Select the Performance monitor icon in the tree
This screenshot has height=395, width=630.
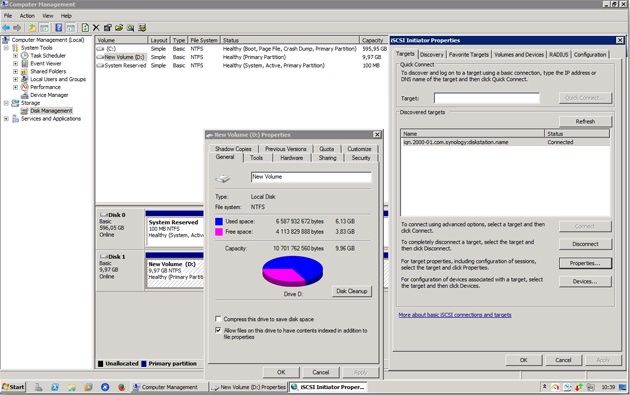click(25, 87)
